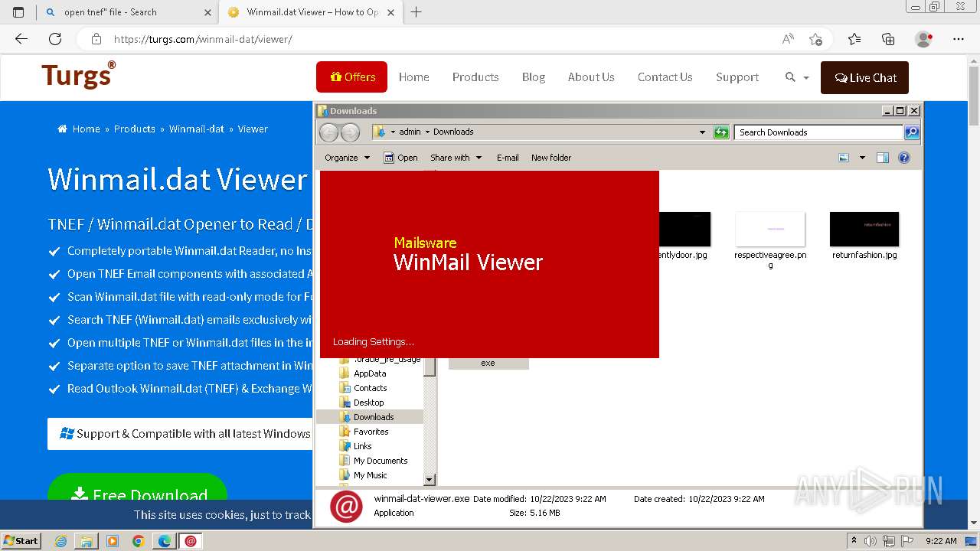980x551 pixels.
Task: Open a new browser tab
Action: point(416,12)
